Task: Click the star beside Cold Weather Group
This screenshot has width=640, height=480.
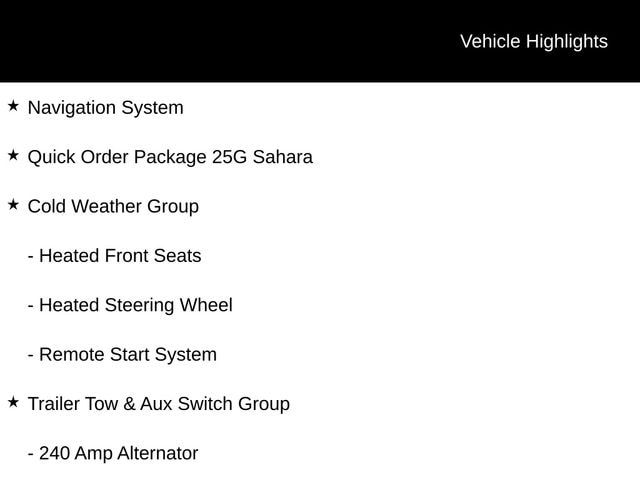Action: (x=13, y=204)
